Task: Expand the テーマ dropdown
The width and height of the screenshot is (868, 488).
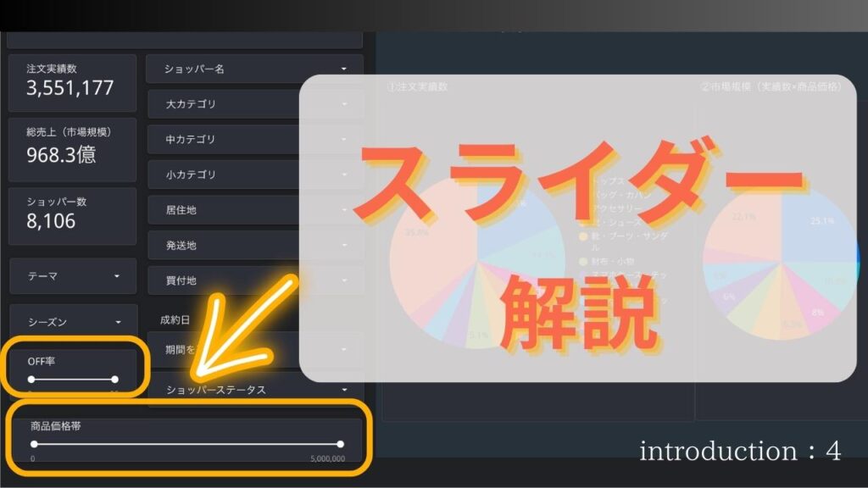Action: (73, 275)
